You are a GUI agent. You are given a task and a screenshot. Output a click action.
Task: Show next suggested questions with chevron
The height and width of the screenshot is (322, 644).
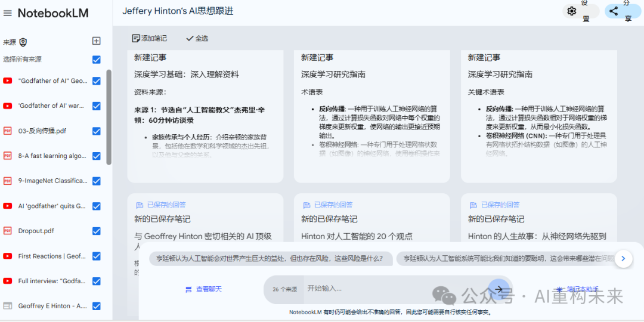click(624, 259)
